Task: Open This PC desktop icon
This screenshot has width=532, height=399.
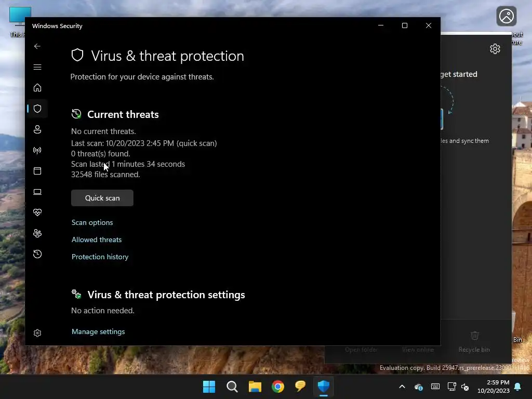Action: pyautogui.click(x=17, y=22)
